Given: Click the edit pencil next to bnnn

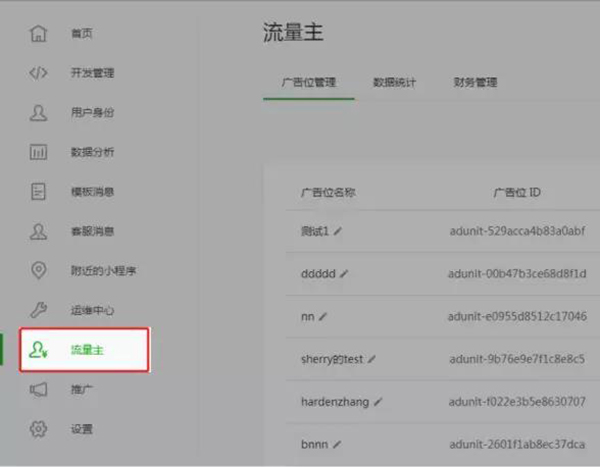Looking at the screenshot, I should [337, 443].
